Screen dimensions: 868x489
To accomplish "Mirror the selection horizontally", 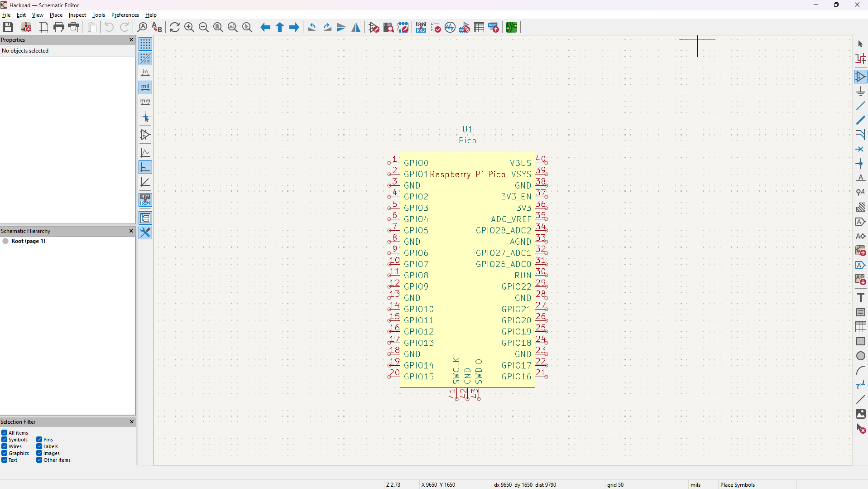I will [x=356, y=28].
